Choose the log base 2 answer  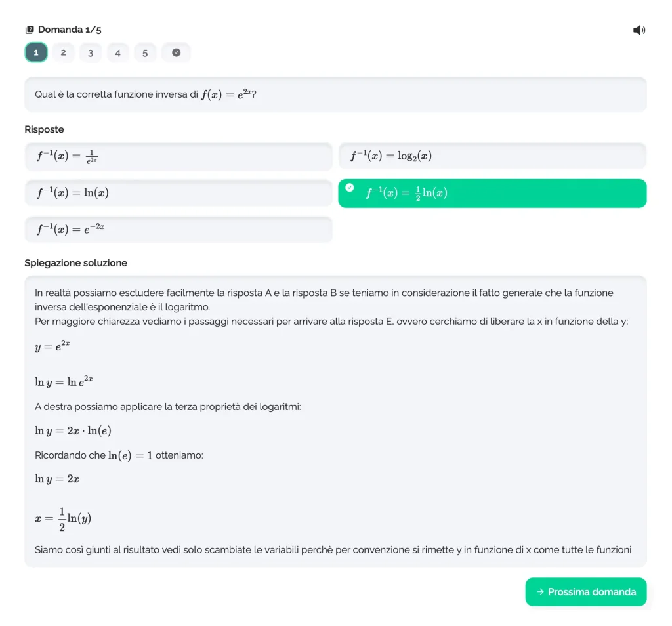(492, 156)
